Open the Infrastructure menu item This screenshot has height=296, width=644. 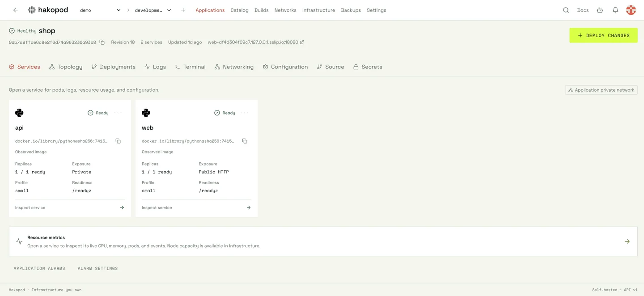click(318, 10)
